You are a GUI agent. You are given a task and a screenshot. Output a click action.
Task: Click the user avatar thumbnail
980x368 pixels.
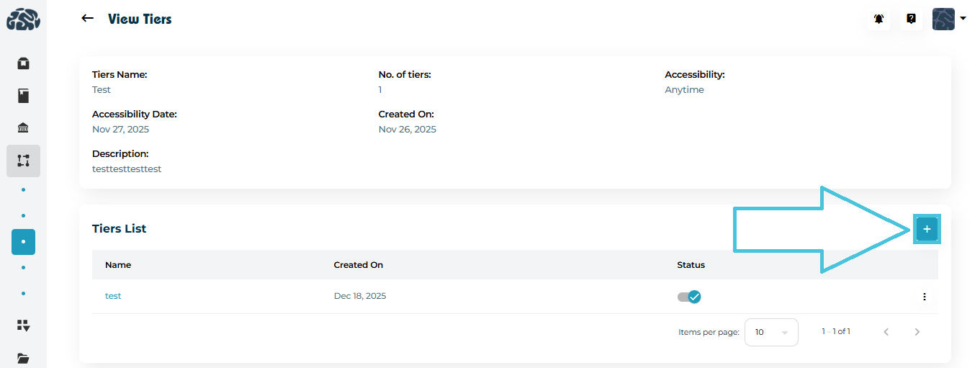pos(943,19)
